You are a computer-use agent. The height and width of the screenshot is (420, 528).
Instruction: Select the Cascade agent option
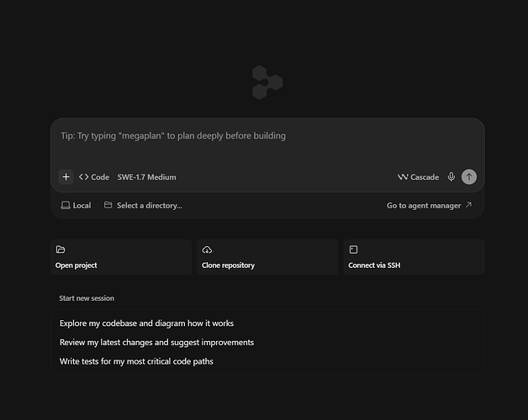[x=418, y=177]
